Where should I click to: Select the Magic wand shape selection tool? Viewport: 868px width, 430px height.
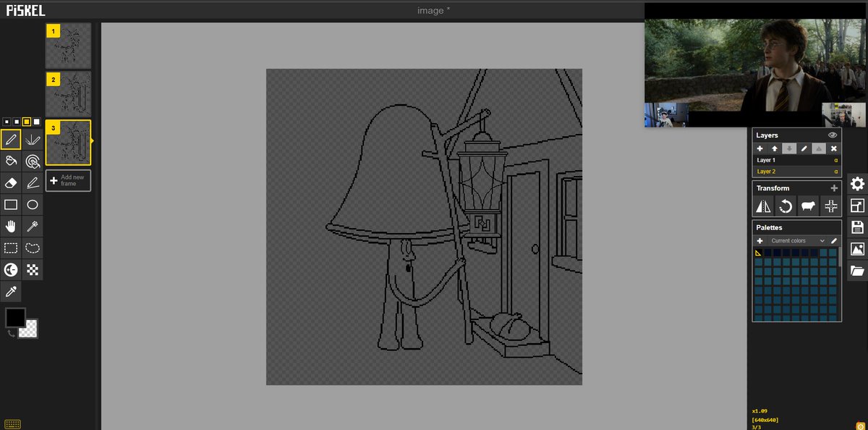33,226
